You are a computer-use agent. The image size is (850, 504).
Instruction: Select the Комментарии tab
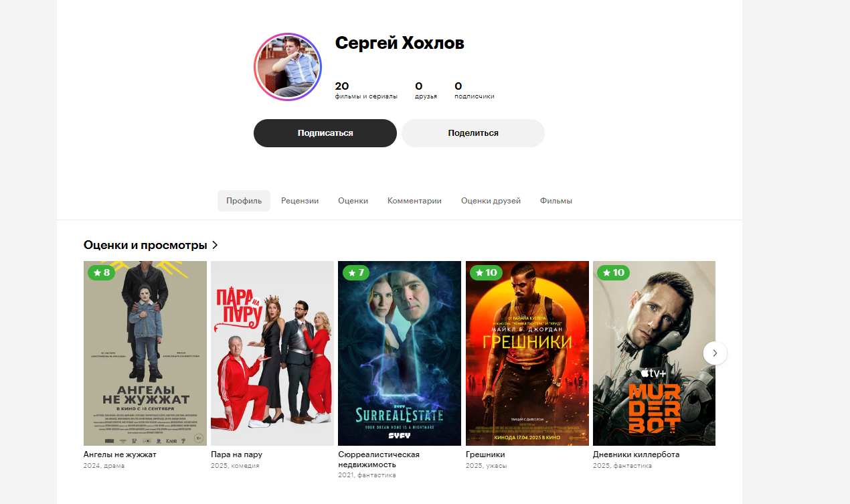coord(414,201)
